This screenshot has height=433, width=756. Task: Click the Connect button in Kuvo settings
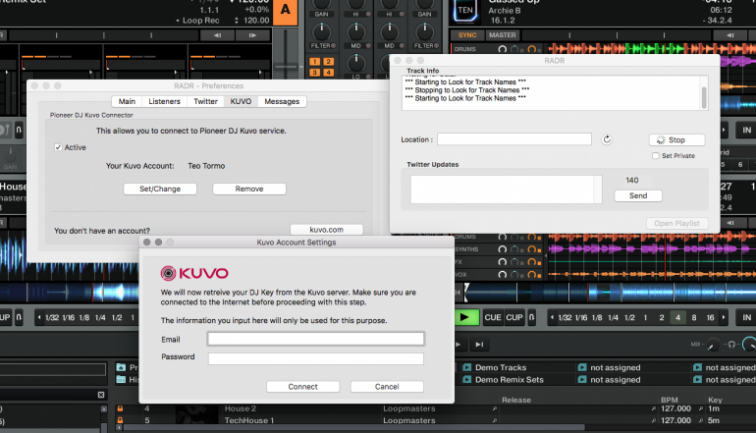pyautogui.click(x=303, y=386)
